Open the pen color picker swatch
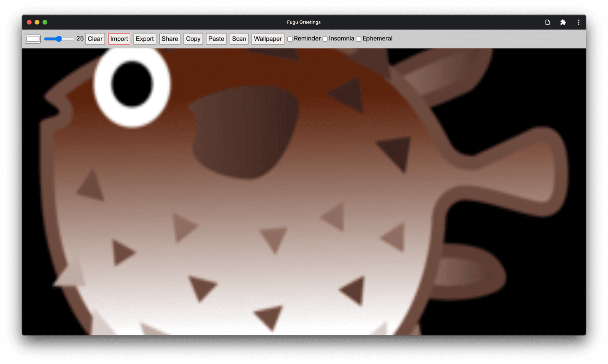The image size is (608, 364). [x=32, y=39]
